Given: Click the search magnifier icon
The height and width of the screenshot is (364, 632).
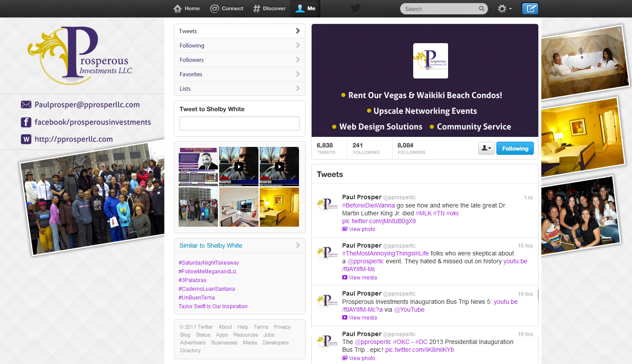Looking at the screenshot, I should [481, 9].
